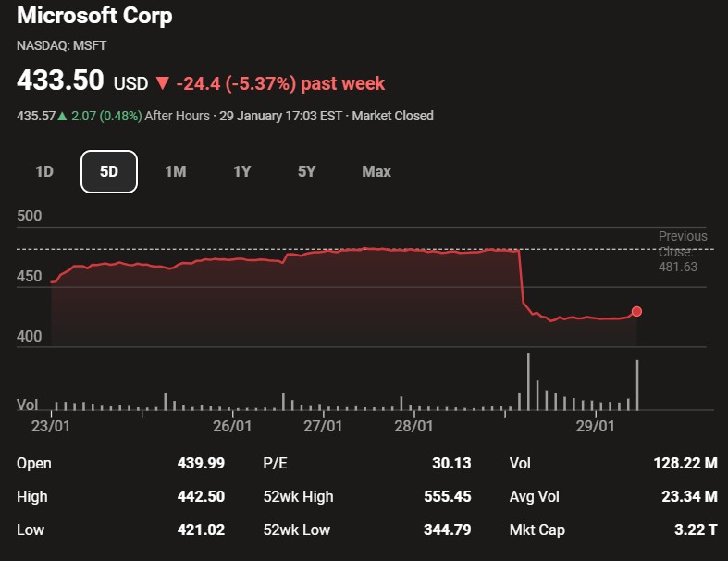728x561 pixels.
Task: Click the green after-hours up arrow
Action: pos(63,116)
